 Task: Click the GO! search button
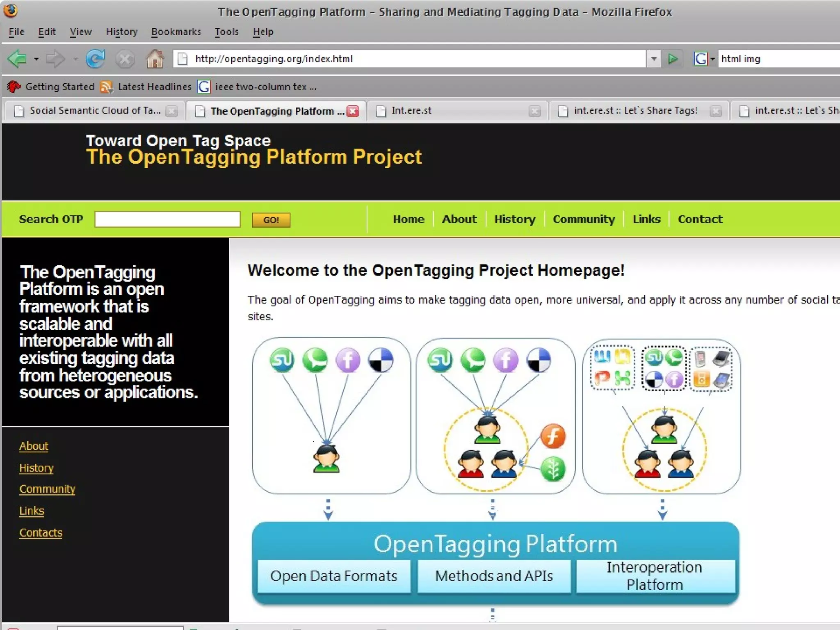pos(271,220)
